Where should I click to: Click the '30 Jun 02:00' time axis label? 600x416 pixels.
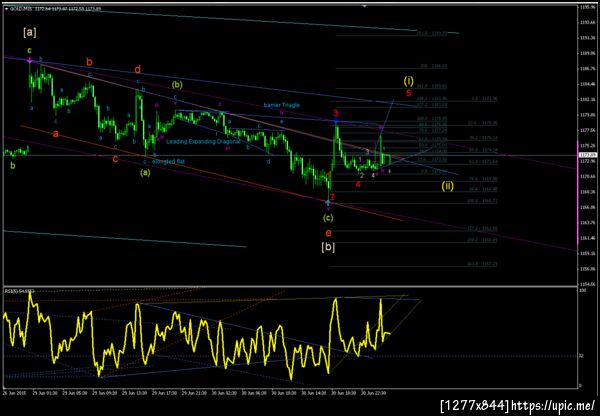point(225,393)
